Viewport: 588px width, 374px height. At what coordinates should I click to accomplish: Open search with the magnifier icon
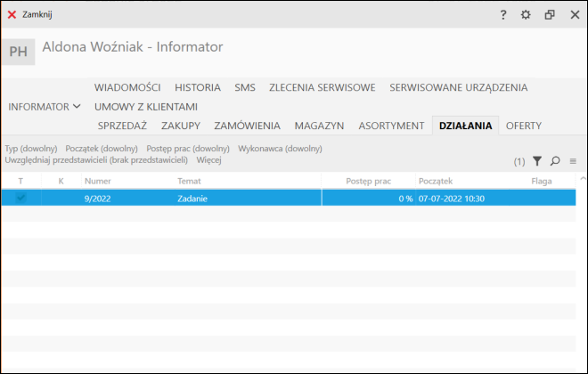coord(555,161)
